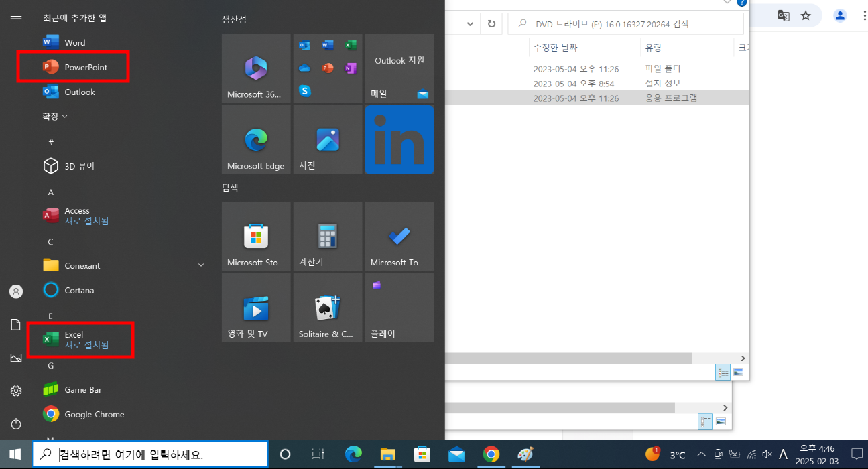This screenshot has height=469, width=868.
Task: Launch Google Chrome from the taskbar
Action: point(491,454)
